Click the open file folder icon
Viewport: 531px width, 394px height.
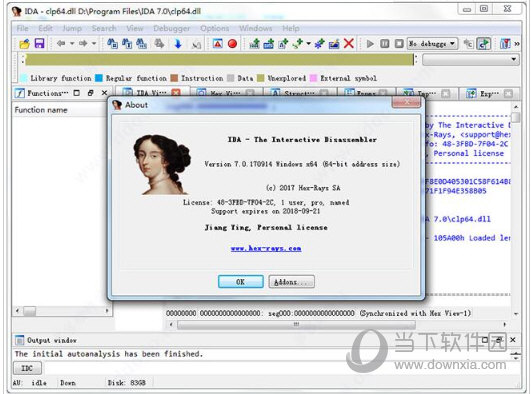(24, 44)
